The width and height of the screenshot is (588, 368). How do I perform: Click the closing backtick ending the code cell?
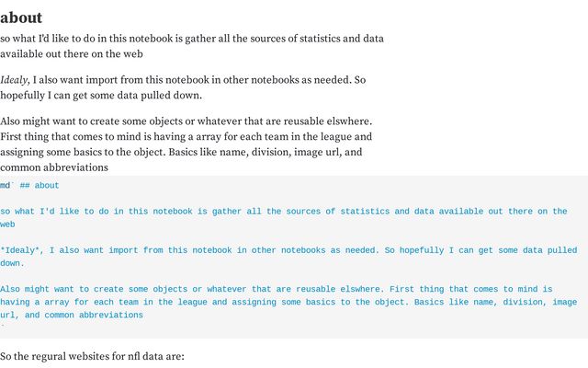coord(3,327)
